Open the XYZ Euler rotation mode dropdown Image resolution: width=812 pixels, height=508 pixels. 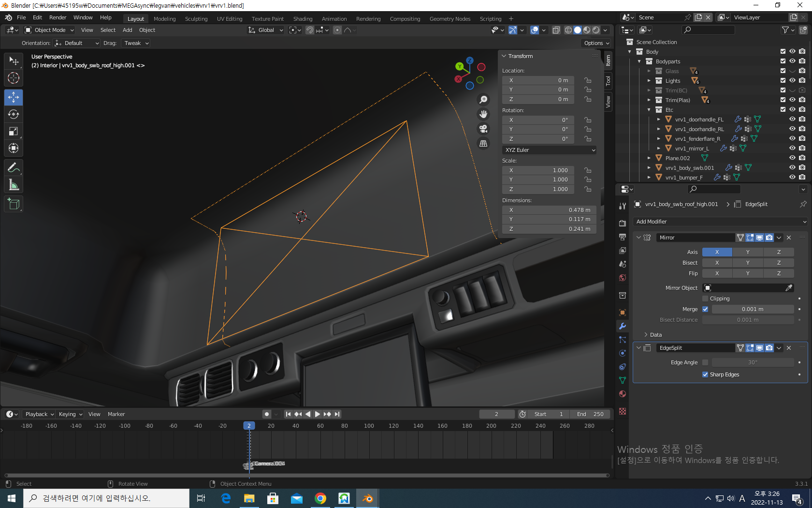coord(549,150)
